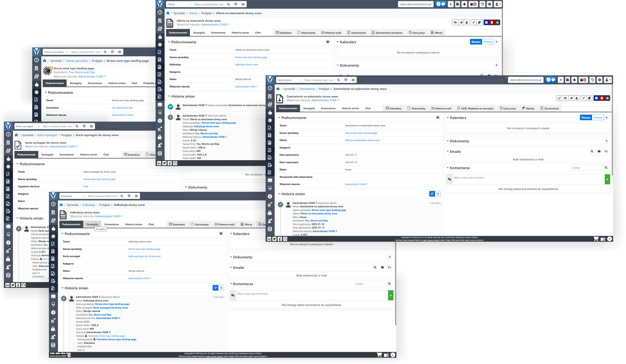Toggle eye-slash watch icon on Zamówienie record
The height and width of the screenshot is (364, 626).
tap(565, 98)
